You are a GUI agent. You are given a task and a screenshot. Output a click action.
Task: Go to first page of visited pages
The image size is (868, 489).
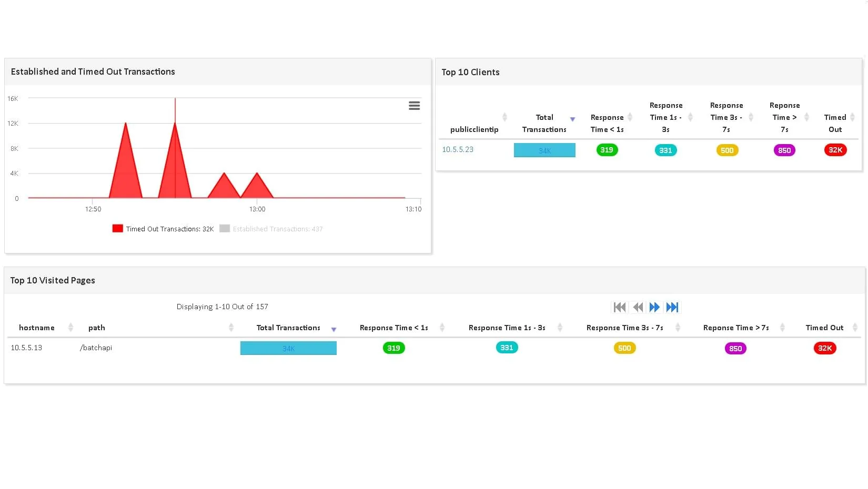coord(620,307)
